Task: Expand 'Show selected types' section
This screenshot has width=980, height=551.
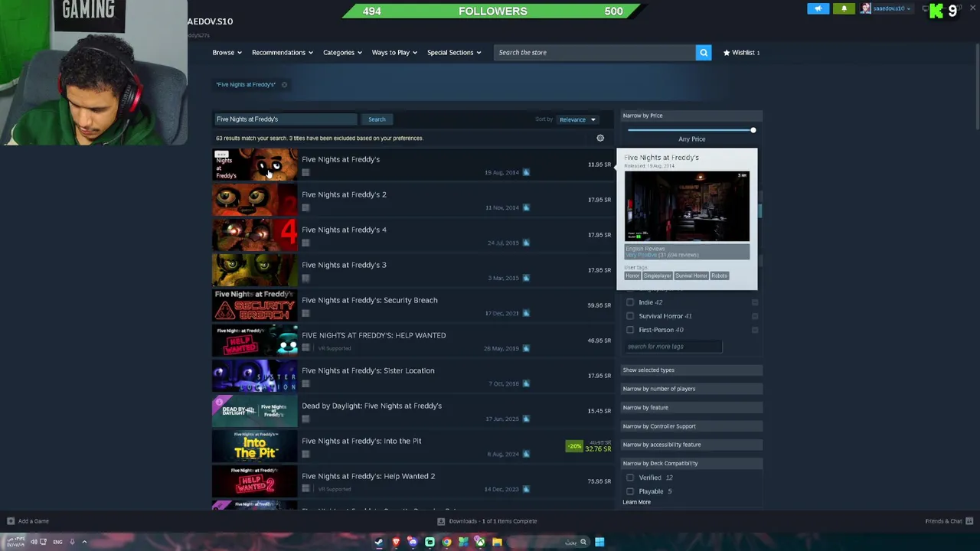Action: (x=691, y=370)
